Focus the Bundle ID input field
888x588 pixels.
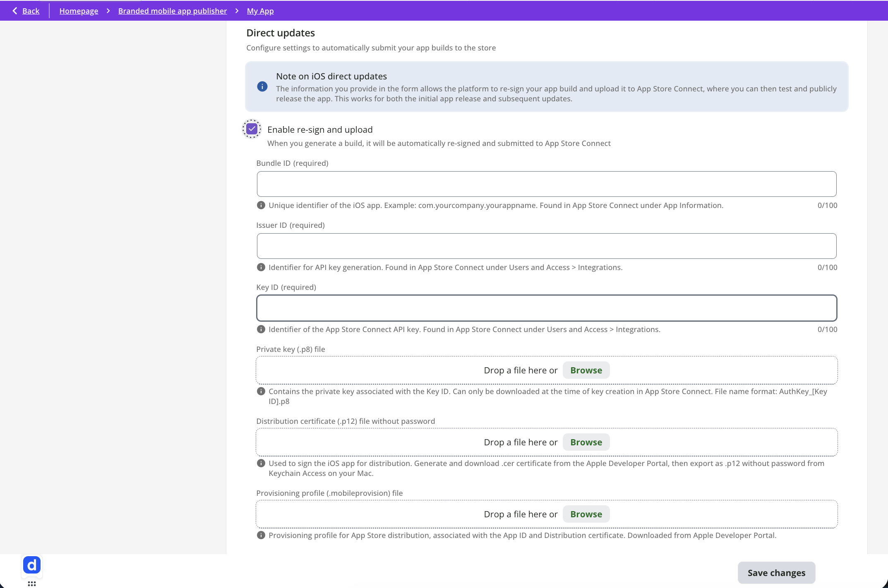tap(546, 184)
